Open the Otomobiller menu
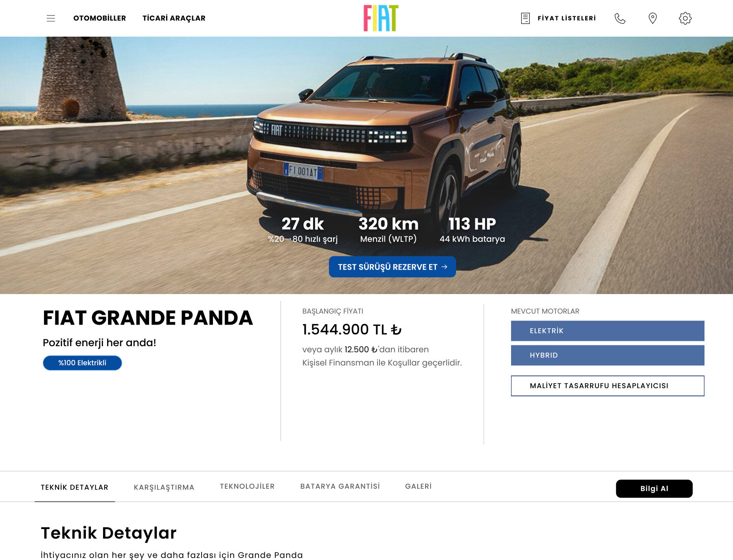 pyautogui.click(x=100, y=18)
